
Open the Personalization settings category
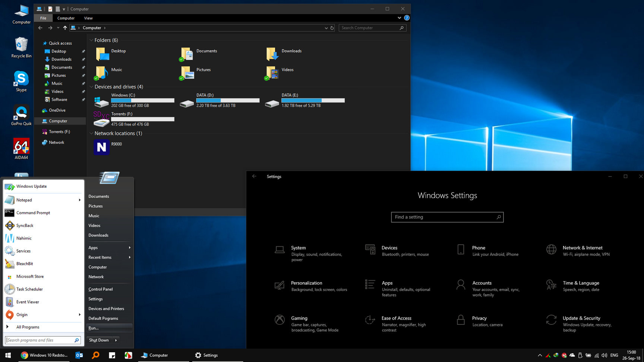pyautogui.click(x=311, y=286)
